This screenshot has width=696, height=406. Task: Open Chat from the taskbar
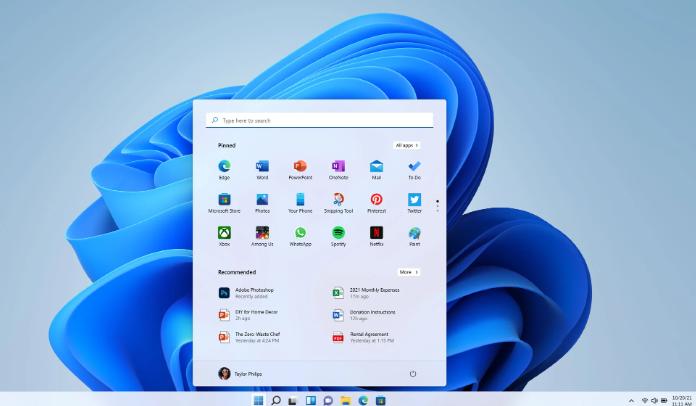pos(328,401)
